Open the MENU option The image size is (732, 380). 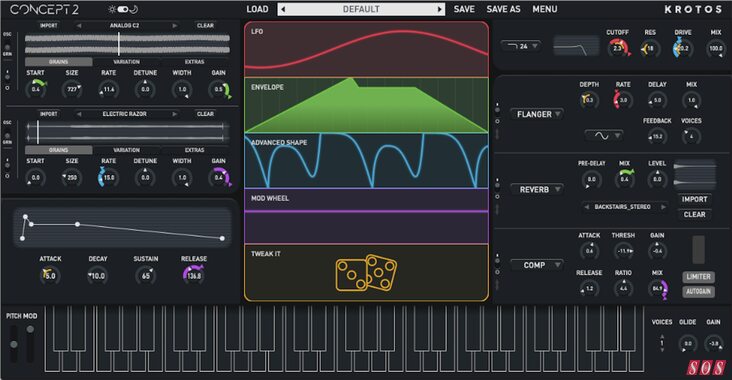click(x=545, y=9)
